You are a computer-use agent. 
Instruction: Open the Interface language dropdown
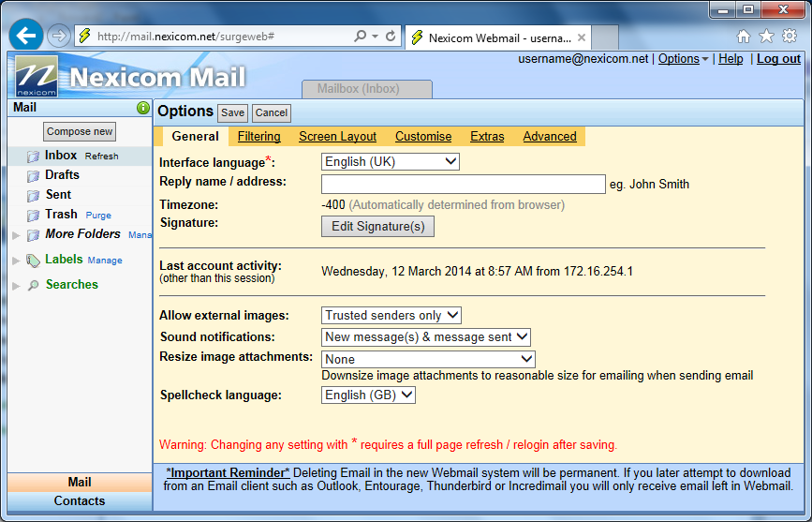tap(390, 162)
